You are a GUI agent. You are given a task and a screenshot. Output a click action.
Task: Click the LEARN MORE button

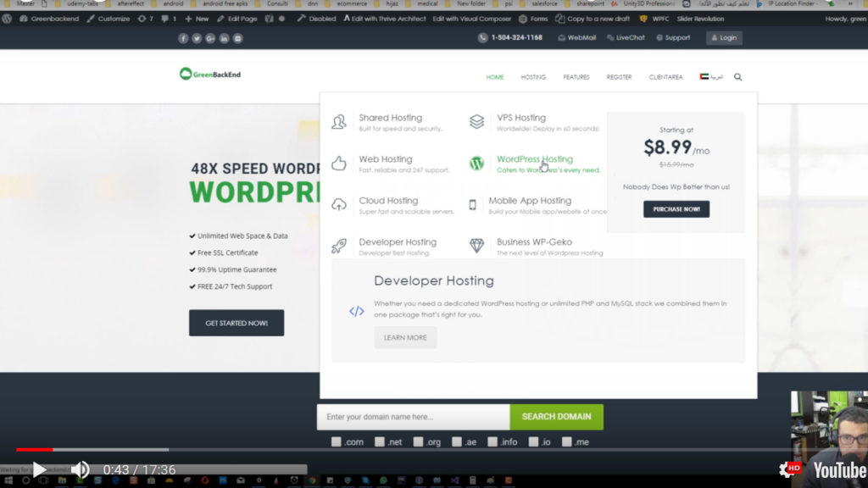coord(405,337)
